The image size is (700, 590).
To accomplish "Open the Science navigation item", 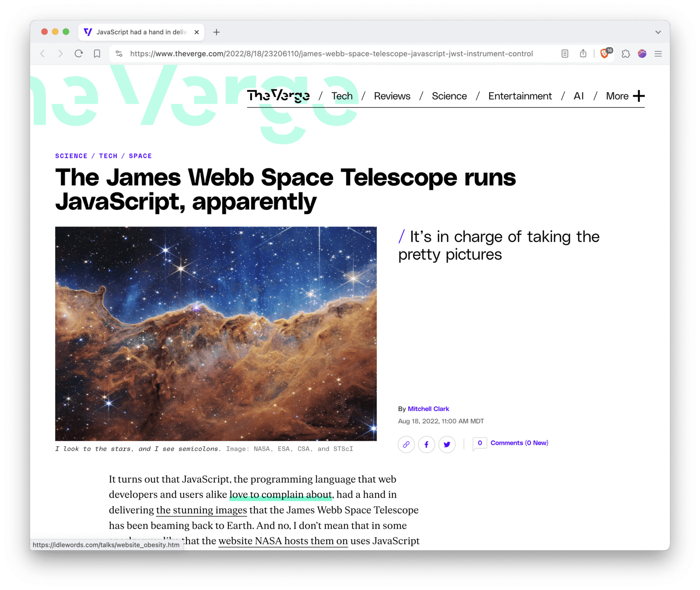I will click(449, 96).
